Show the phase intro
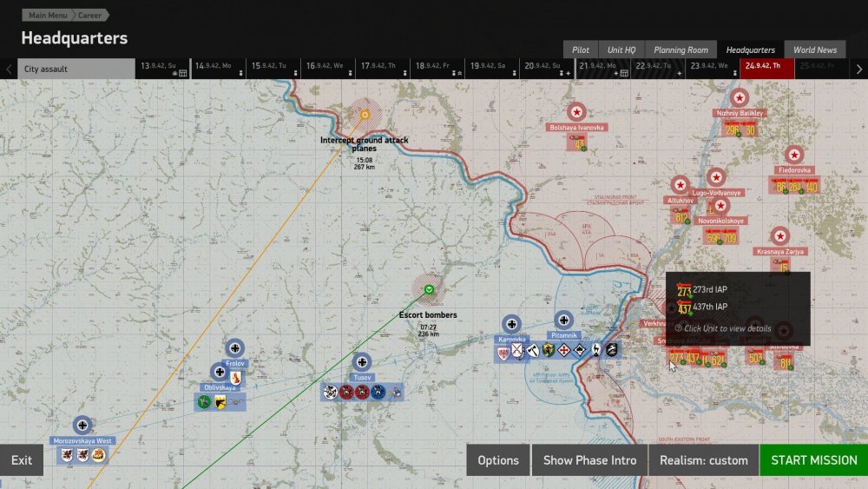 589,460
